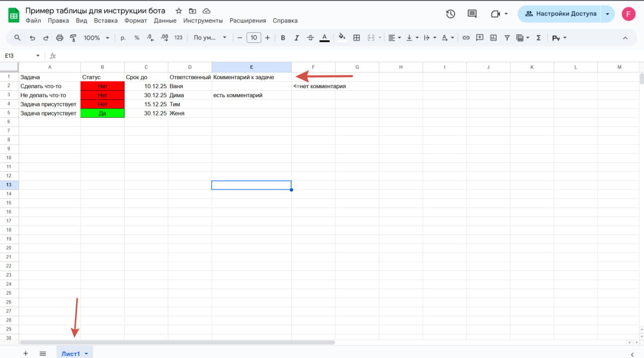644x358 pixels.
Task: Click the paint format roller icon
Action: pyautogui.click(x=73, y=38)
